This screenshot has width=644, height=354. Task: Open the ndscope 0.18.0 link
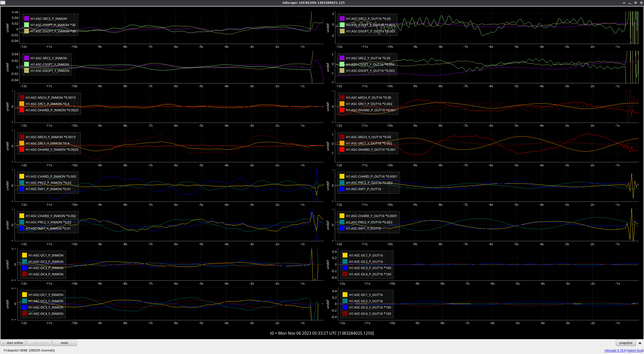(615, 350)
